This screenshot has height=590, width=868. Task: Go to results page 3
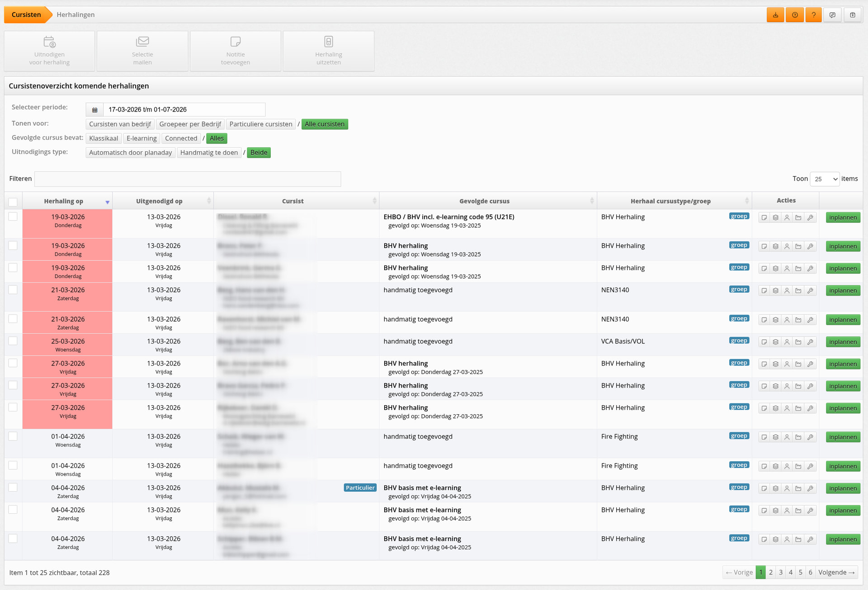coord(781,572)
